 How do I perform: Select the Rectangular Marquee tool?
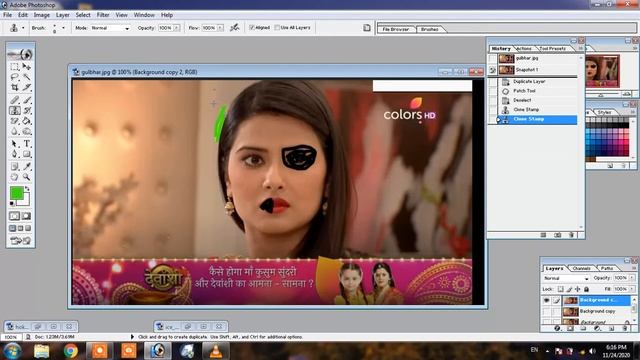pyautogui.click(x=15, y=66)
